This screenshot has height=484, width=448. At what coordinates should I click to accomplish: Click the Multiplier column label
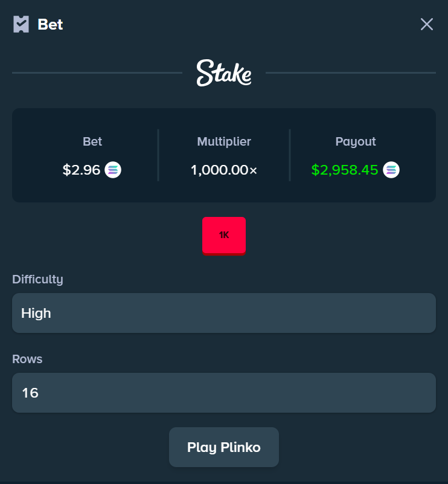[224, 141]
